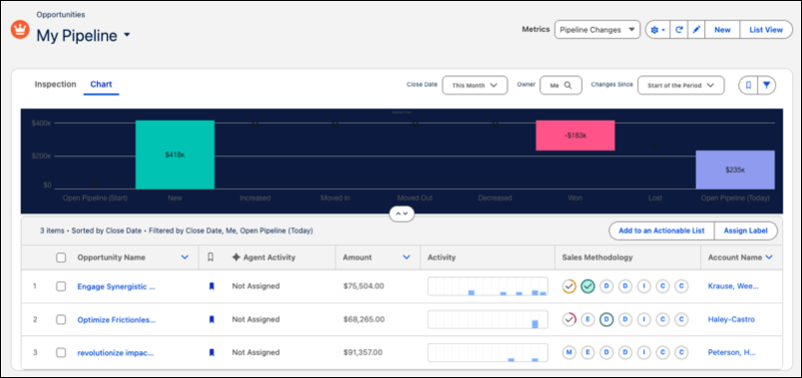Screen dimensions: 802x378
Task: Open the Pipeline Changes metrics dropdown
Action: [x=597, y=30]
